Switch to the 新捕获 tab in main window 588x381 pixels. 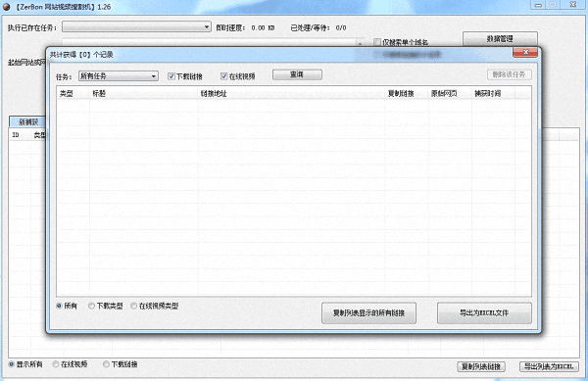coord(27,122)
